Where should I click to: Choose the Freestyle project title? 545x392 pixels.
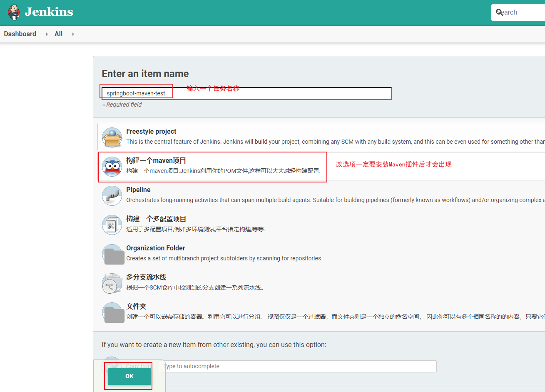click(x=151, y=131)
